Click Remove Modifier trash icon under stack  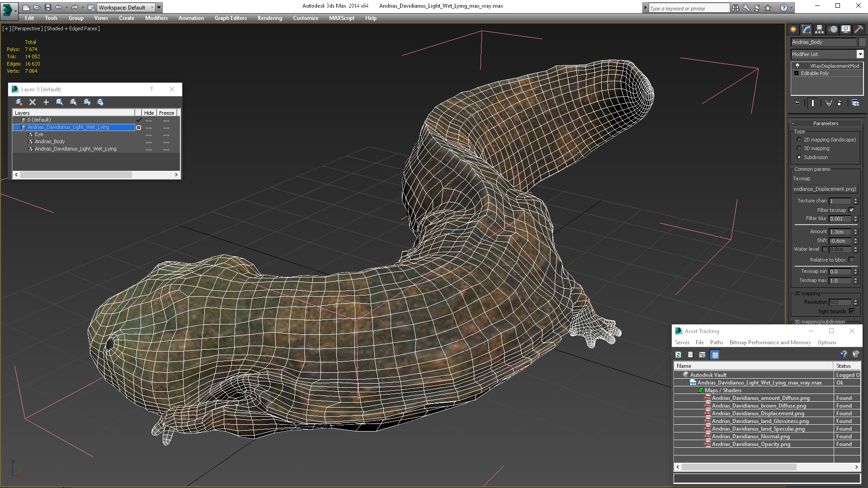coord(840,103)
